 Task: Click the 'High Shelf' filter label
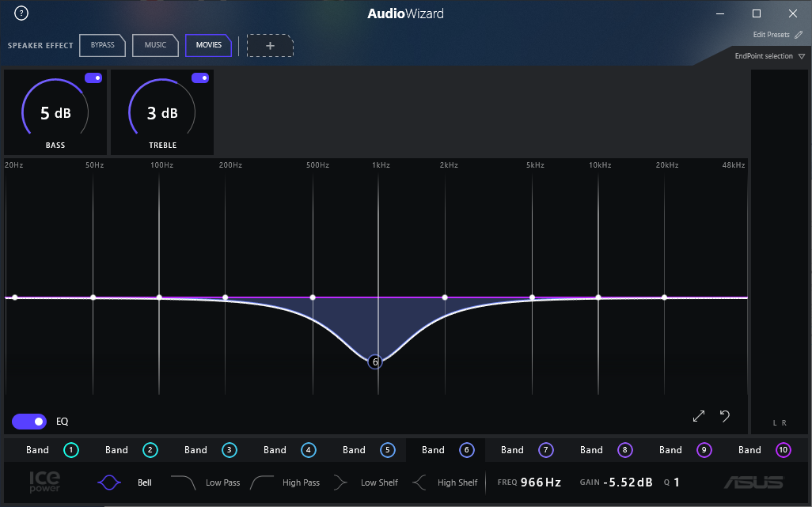pos(457,482)
